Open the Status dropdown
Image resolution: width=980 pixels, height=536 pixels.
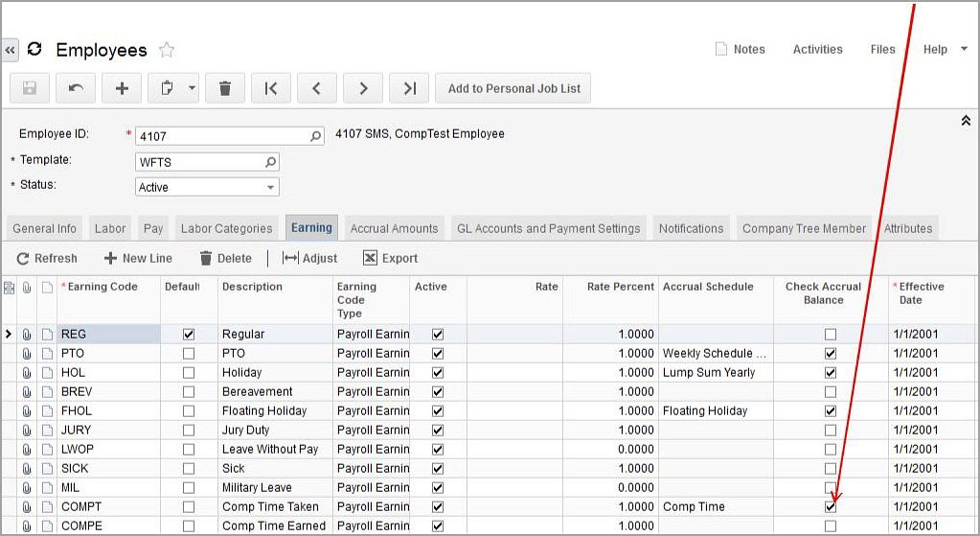tap(271, 187)
